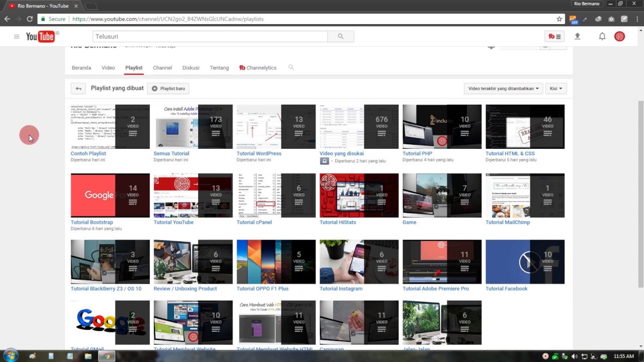Open the Channelytics tab
644x362 pixels.
(258, 67)
